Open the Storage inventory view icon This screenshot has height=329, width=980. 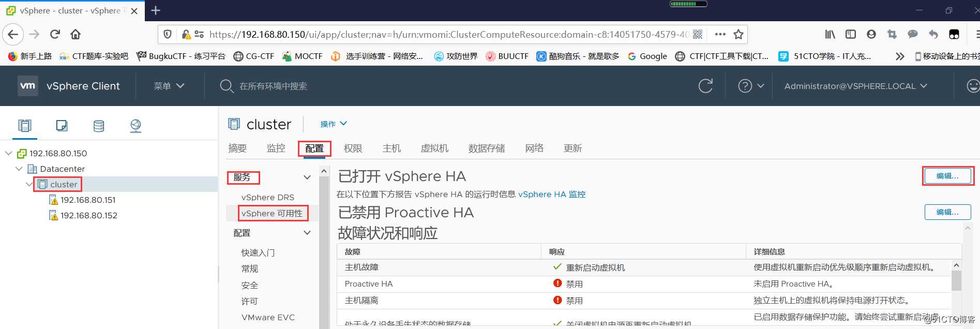99,126
